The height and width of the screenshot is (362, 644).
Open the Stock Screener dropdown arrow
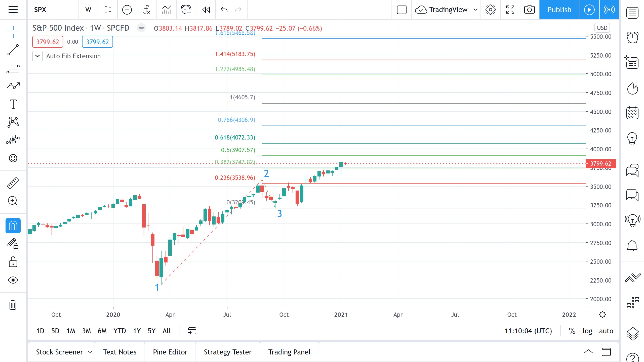tap(90, 352)
